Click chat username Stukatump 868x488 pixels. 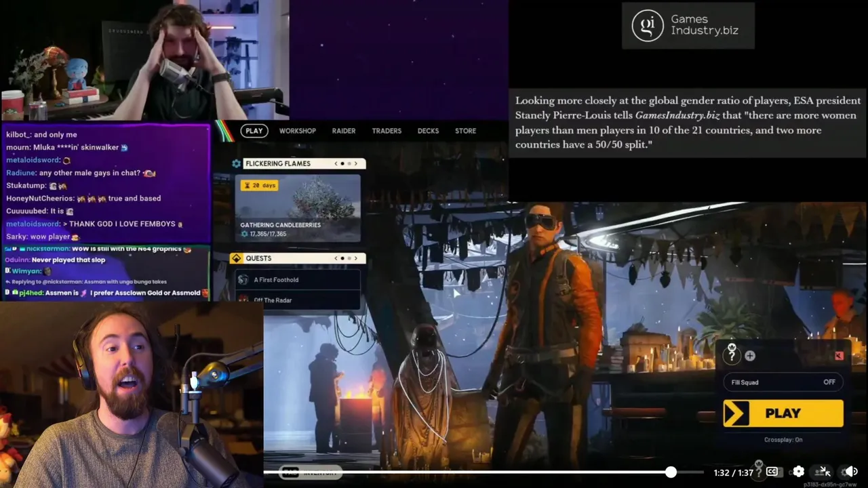[x=25, y=186]
